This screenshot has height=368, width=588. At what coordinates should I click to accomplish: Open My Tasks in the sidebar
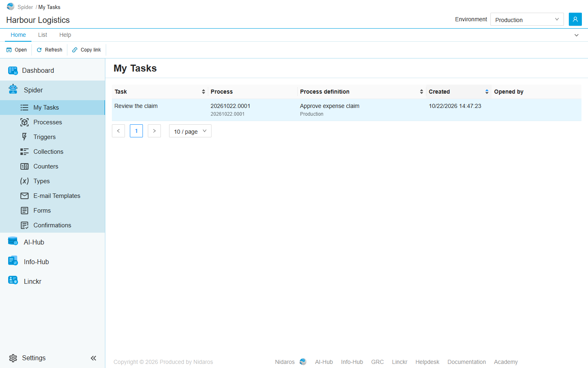[52, 108]
